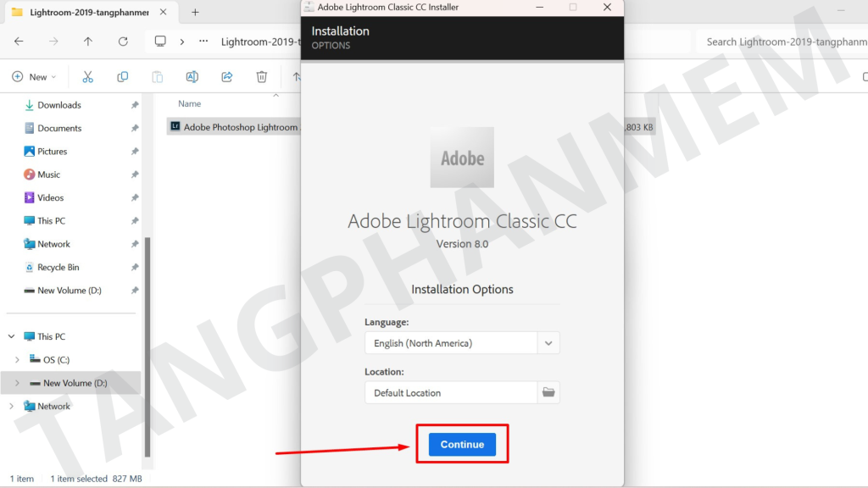Click the Adobe logo in installer
The image size is (868, 488).
[x=462, y=158]
